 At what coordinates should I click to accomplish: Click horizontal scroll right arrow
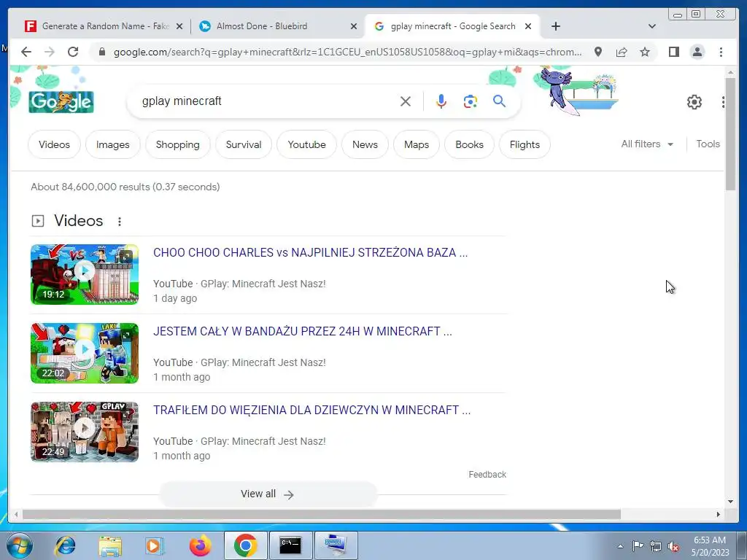719,514
